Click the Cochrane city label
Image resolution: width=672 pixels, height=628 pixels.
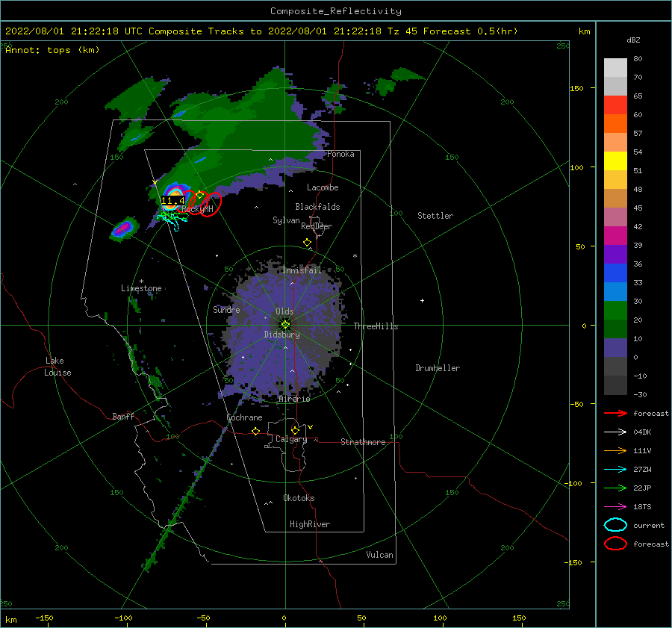pos(244,417)
